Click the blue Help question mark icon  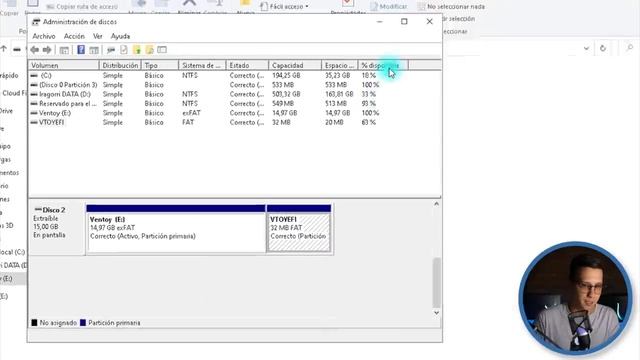81,50
